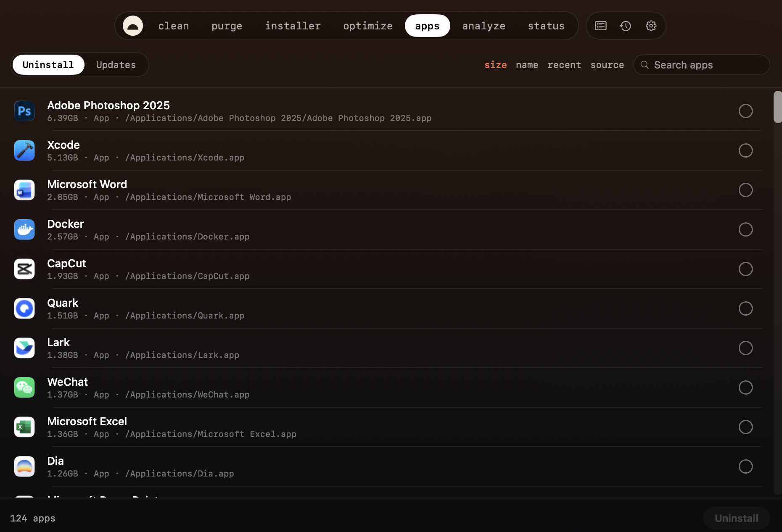
Task: Click the CapCut app icon
Action: (x=24, y=269)
